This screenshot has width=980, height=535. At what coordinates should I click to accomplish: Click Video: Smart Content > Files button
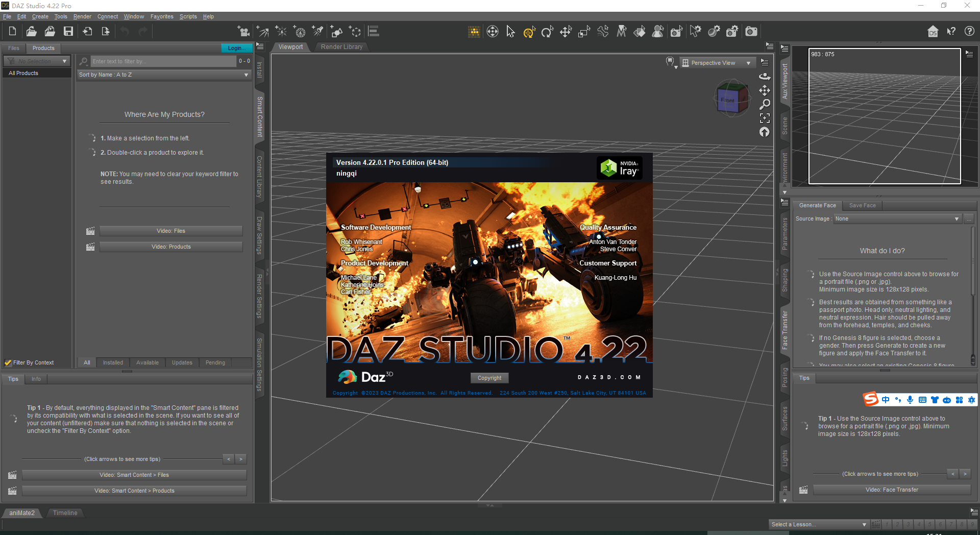coord(134,475)
